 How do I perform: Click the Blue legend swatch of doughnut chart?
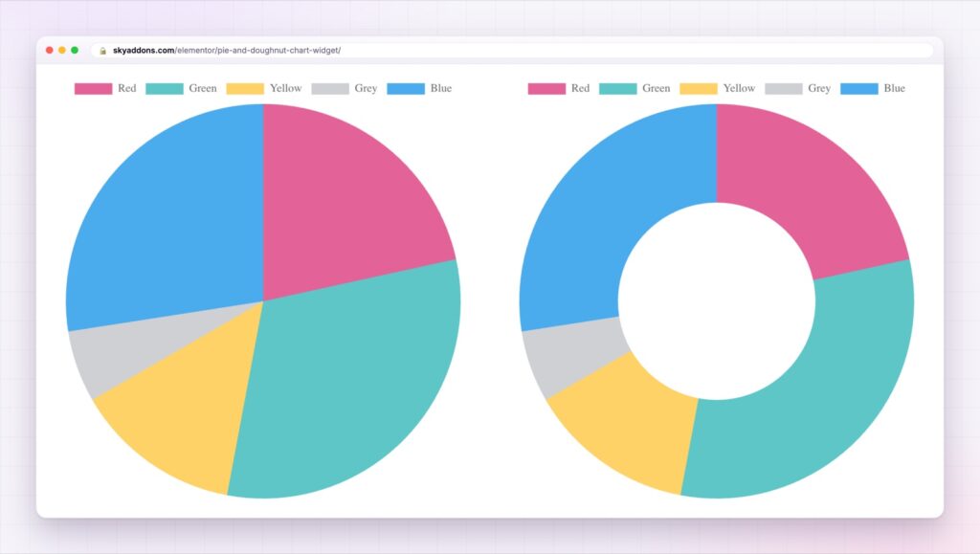859,89
